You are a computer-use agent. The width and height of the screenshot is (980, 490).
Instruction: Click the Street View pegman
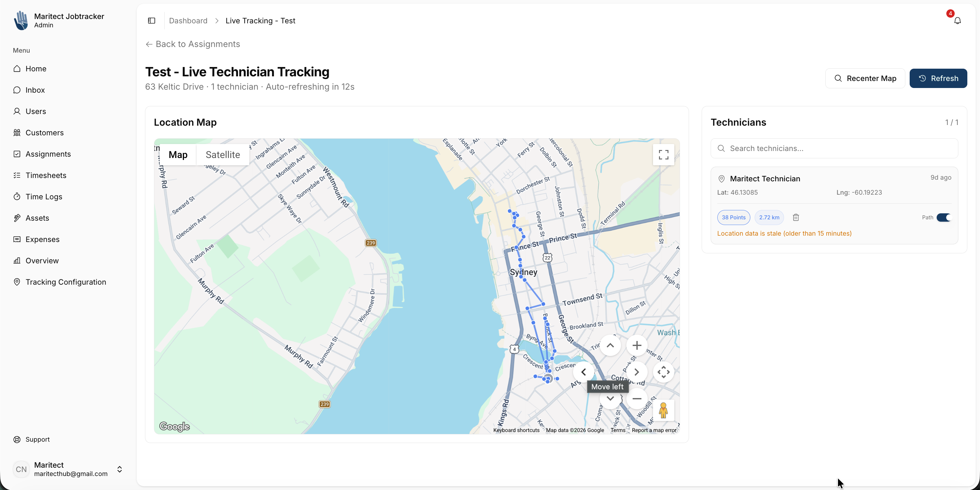coord(663,410)
